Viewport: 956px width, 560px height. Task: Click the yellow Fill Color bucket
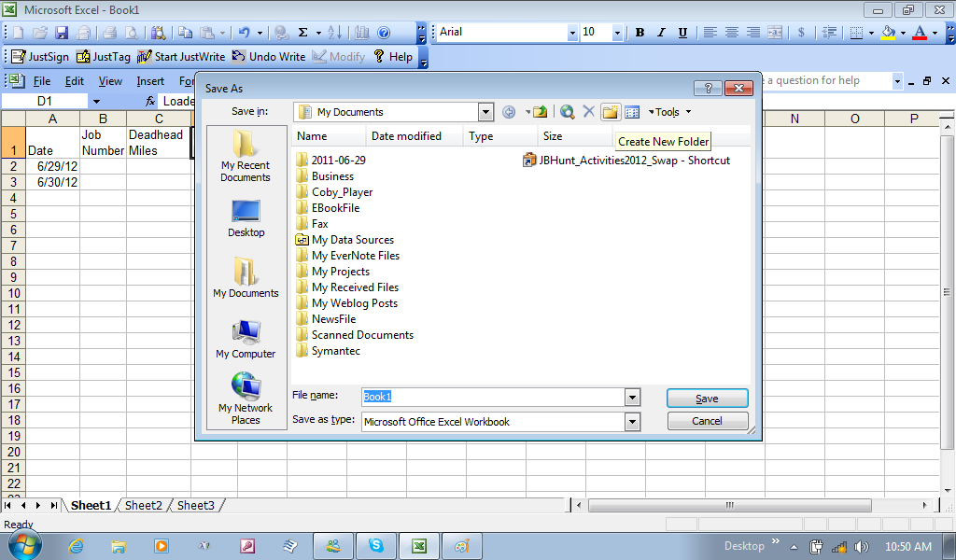tap(888, 33)
